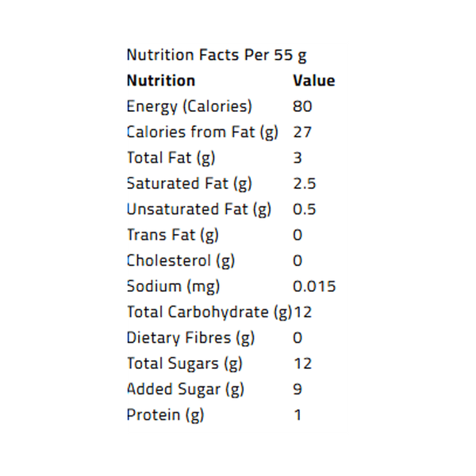
Task: Click the "Dietary Fibres (g)" label
Action: [190, 338]
